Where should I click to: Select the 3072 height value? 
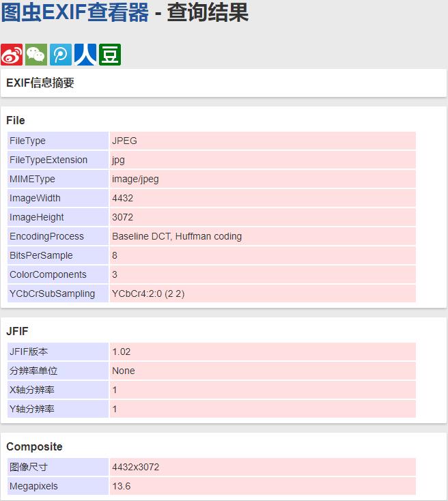click(x=262, y=217)
